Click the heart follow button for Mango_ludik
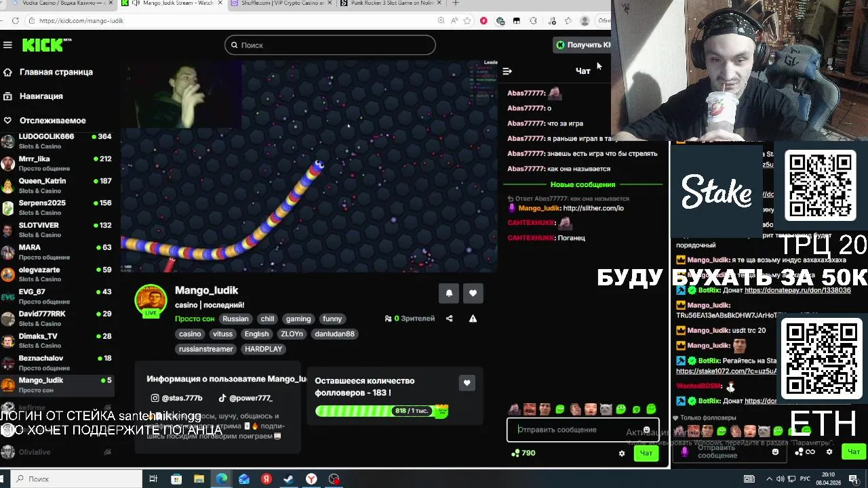Screen dimensions: 868x488 473,293
